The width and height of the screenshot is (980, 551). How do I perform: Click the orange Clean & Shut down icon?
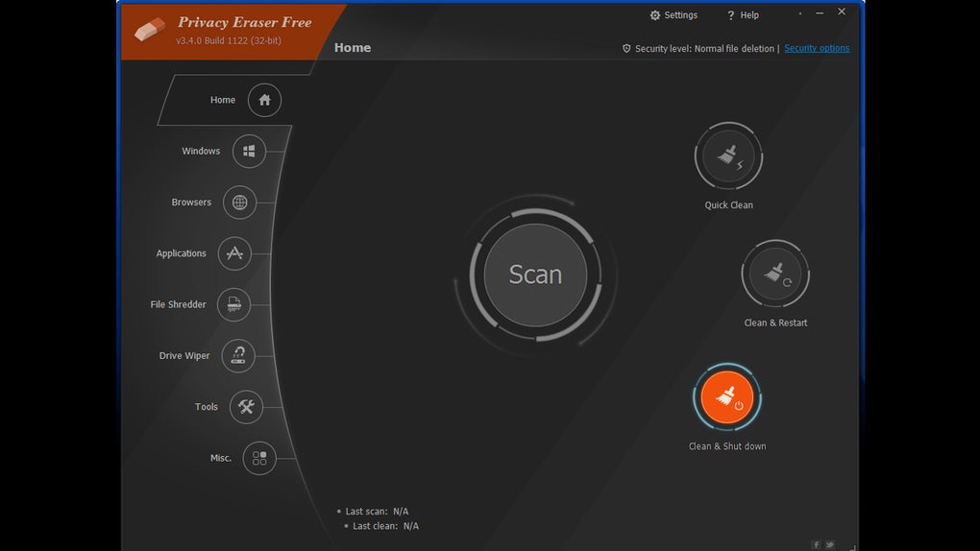pos(727,397)
